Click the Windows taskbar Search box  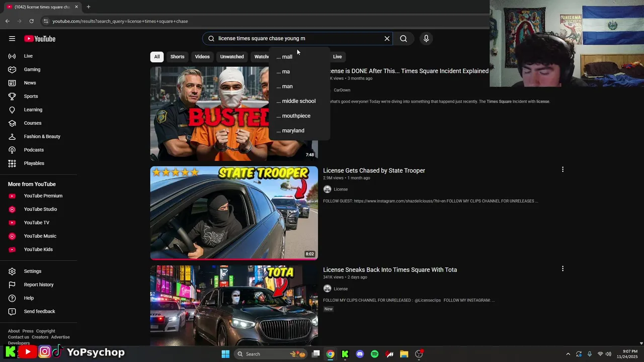pos(271,354)
